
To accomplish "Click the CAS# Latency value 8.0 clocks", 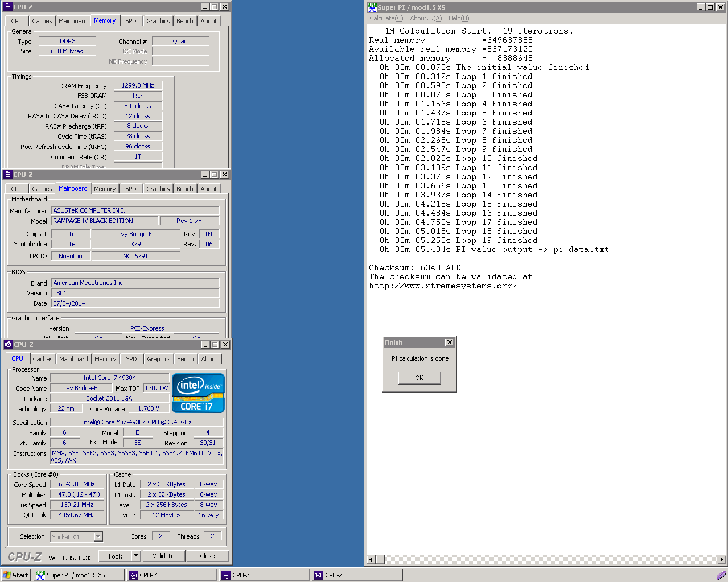I will click(138, 106).
